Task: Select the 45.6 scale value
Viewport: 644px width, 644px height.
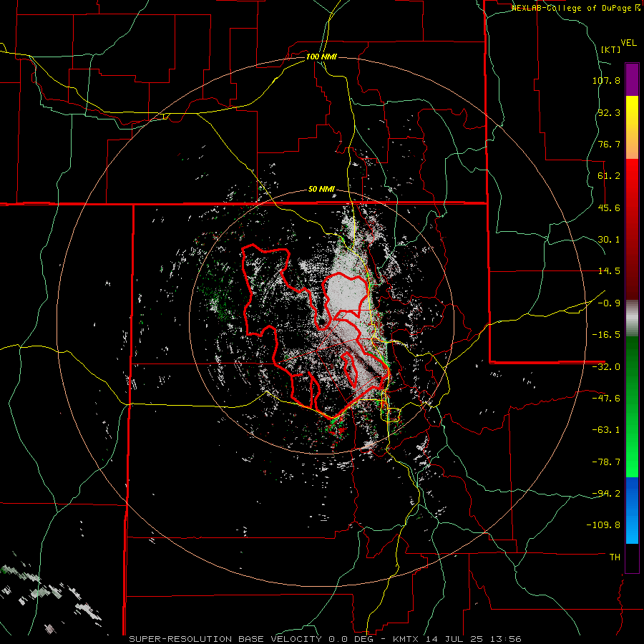Action: [609, 208]
